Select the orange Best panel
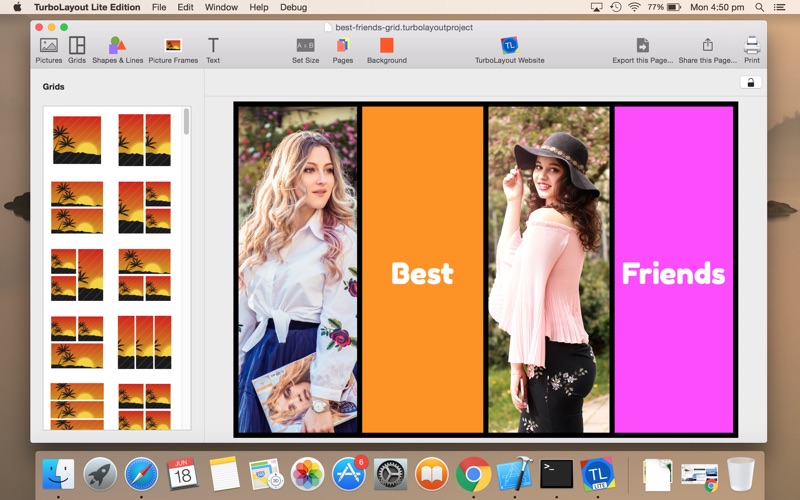 click(422, 269)
